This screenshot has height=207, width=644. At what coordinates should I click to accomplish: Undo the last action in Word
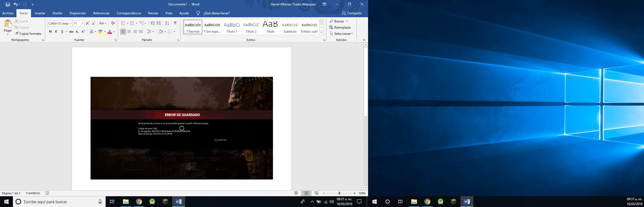pos(16,5)
